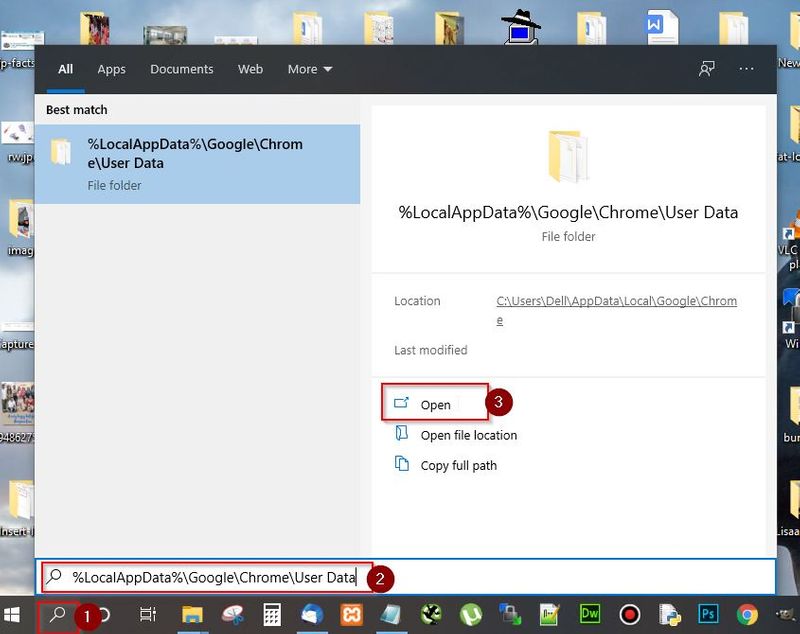
Task: Click "File folder" text under the preview title
Action: [x=568, y=237]
